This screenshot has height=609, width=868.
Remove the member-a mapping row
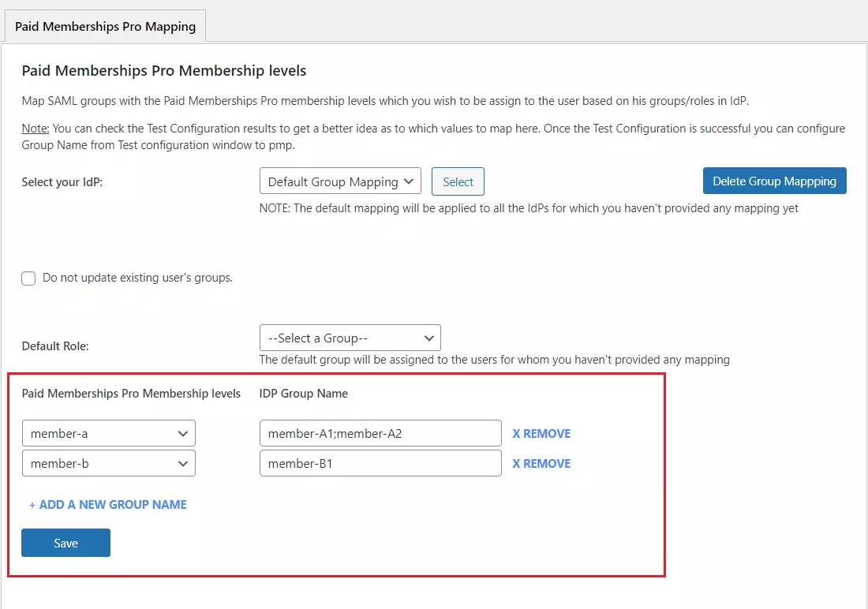[541, 434]
